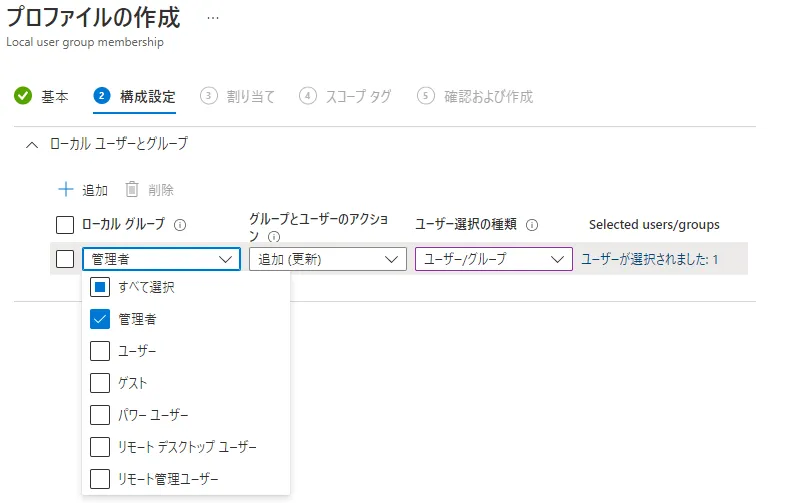
Task: Click the ローカル グループ column header text
Action: pos(123,224)
